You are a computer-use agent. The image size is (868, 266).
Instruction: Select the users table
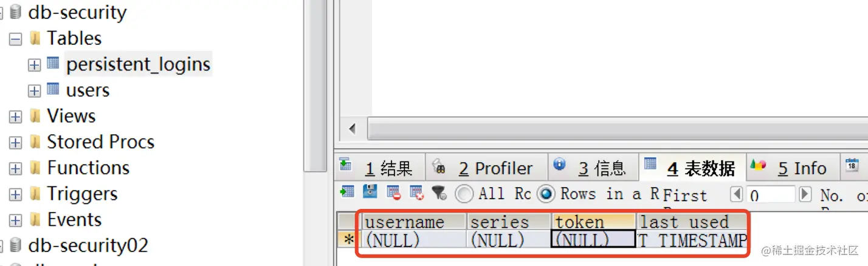[88, 90]
